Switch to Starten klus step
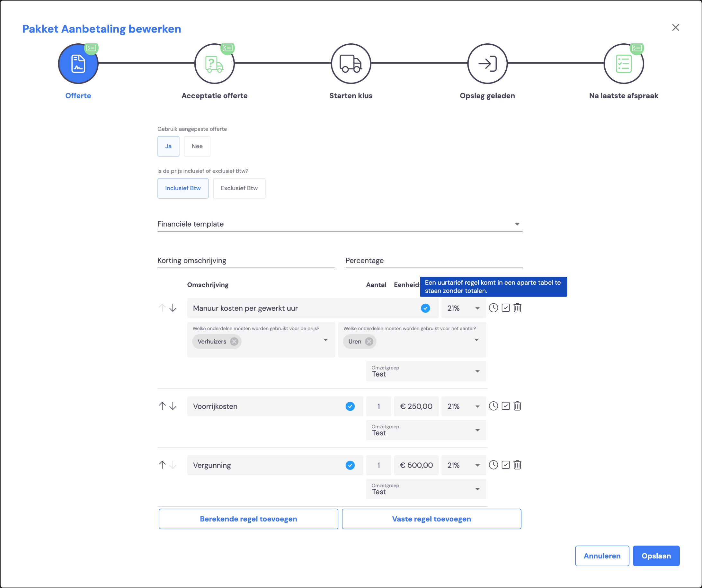The image size is (702, 588). tap(351, 64)
